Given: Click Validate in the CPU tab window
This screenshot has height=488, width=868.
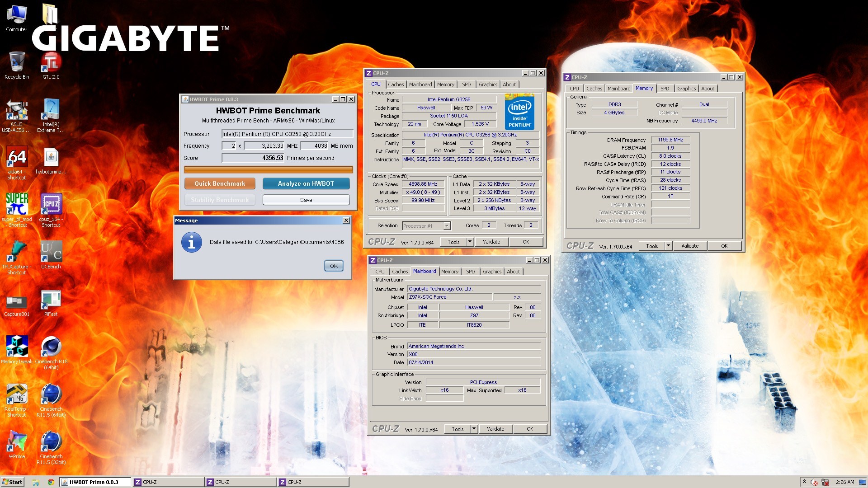Looking at the screenshot, I should 491,242.
